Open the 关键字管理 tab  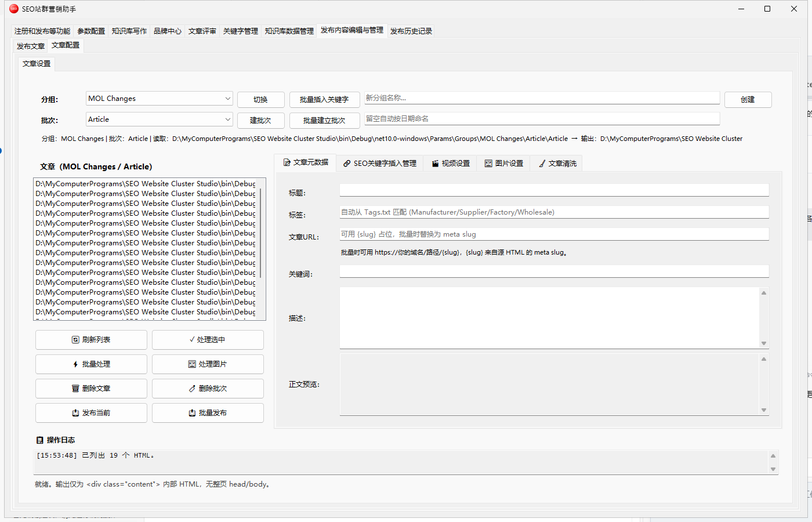[241, 31]
